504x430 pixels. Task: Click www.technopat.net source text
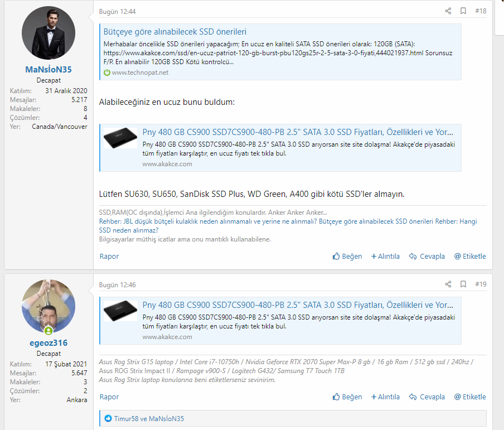pyautogui.click(x=140, y=73)
